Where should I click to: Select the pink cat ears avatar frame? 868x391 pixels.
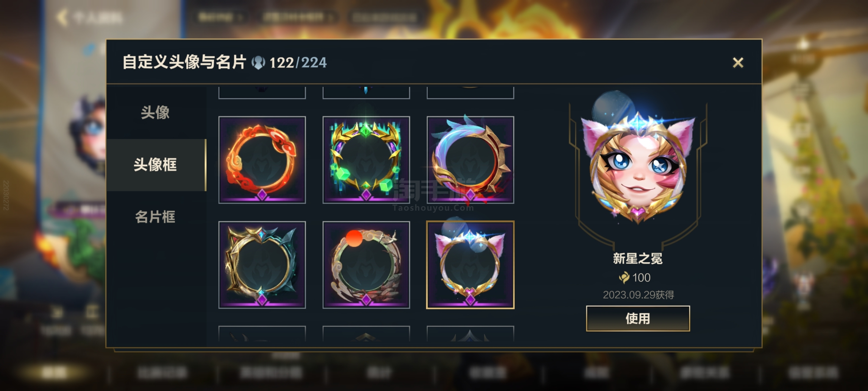tap(470, 265)
